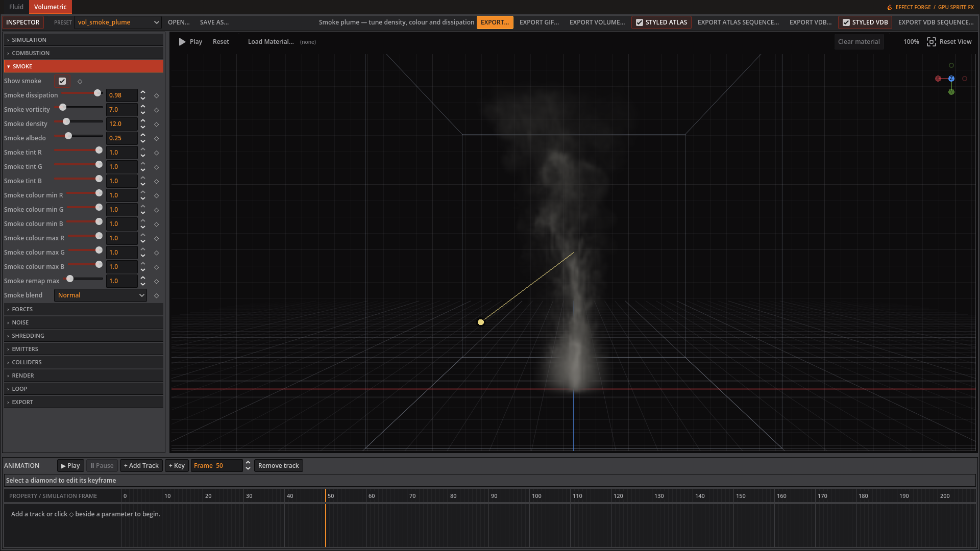980x551 pixels.
Task: Click the OPEN... menu item
Action: [179, 22]
